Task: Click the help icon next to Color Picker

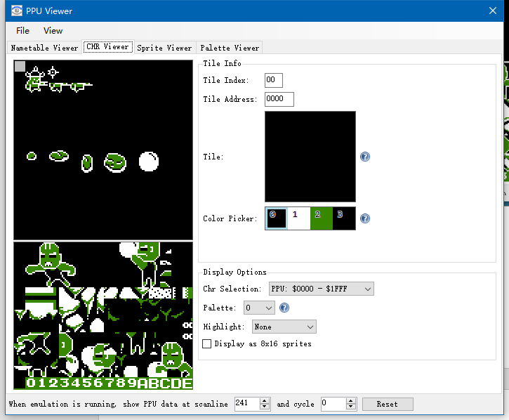Action: (x=365, y=218)
